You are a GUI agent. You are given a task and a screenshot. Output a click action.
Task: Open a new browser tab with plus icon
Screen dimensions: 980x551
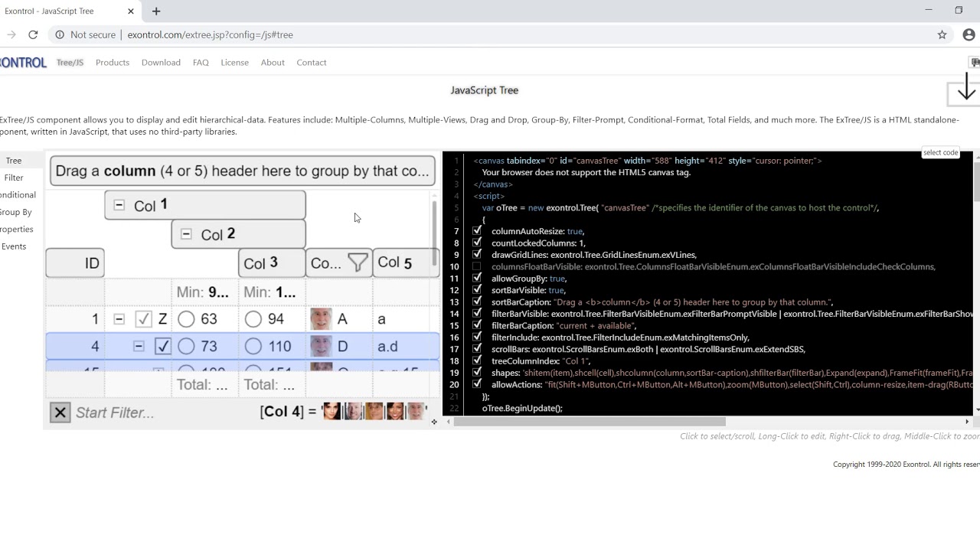tap(156, 11)
